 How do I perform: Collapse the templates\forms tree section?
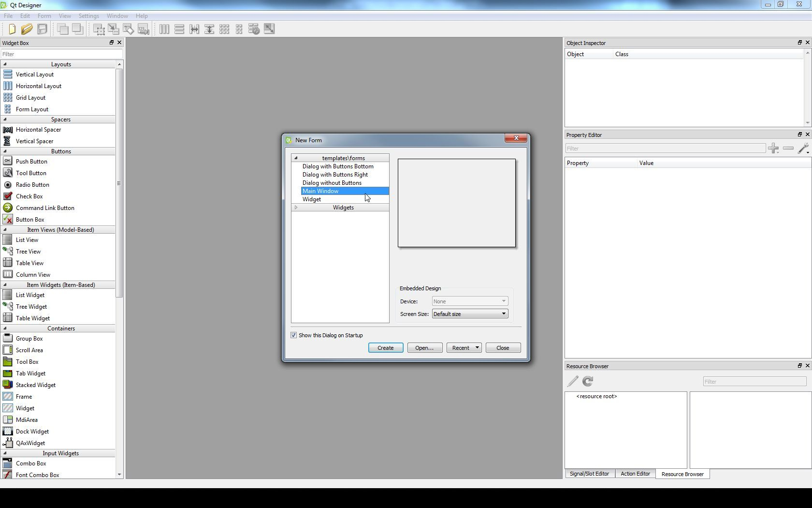[296, 158]
